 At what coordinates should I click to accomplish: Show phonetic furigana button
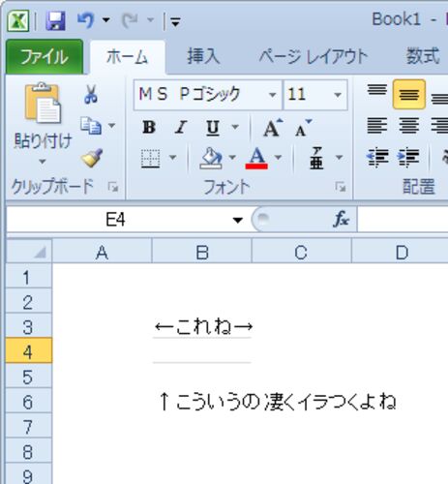pyautogui.click(x=316, y=158)
